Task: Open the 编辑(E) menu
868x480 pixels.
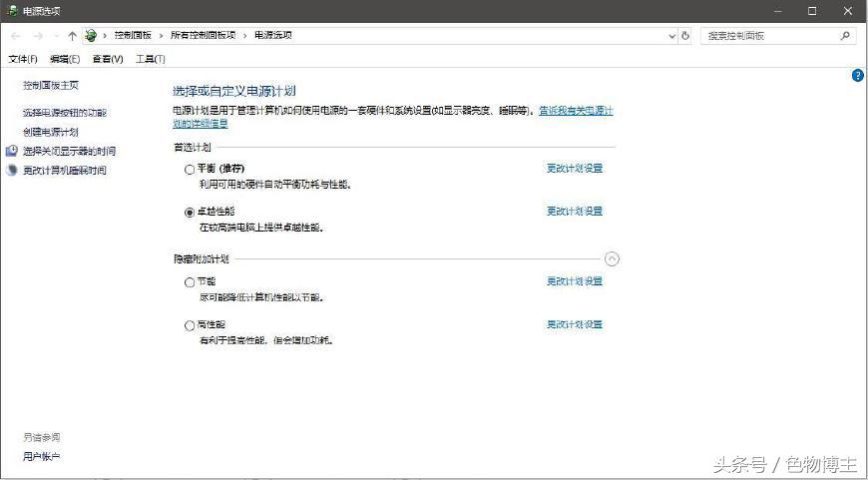Action: coord(65,59)
